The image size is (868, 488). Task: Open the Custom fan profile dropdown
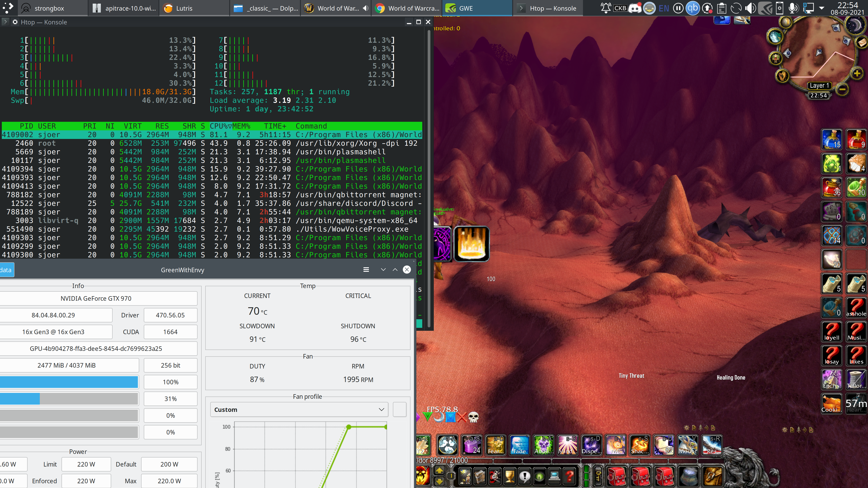click(x=299, y=410)
